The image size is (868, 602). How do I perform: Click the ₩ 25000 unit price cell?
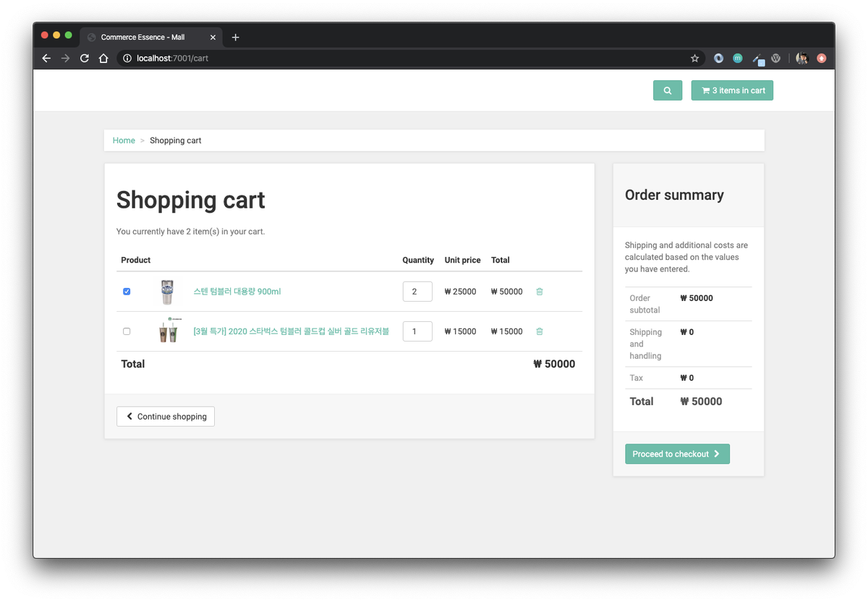coord(461,292)
